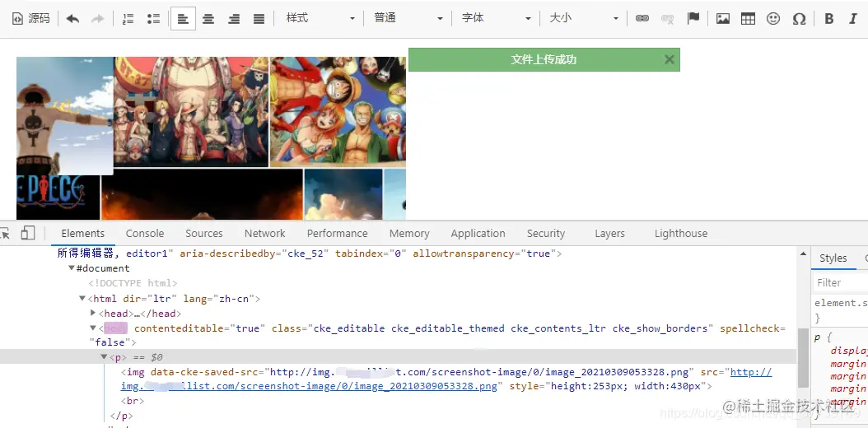Image resolution: width=868 pixels, height=428 pixels.
Task: Insert a numbered list
Action: click(x=128, y=18)
